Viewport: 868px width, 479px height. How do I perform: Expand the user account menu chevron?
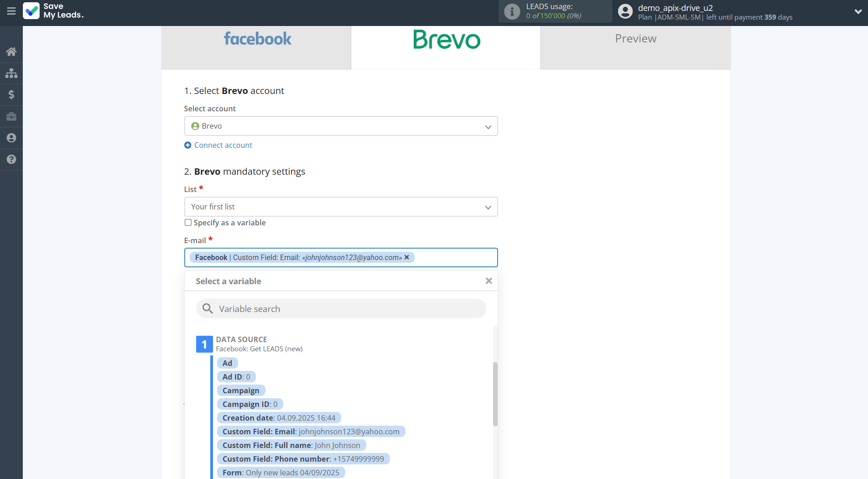pyautogui.click(x=858, y=12)
